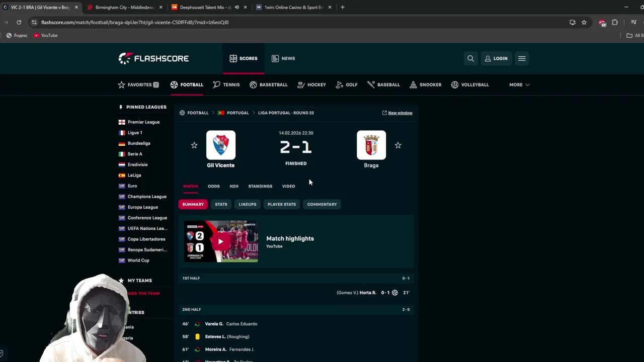Click Moreira A. substitution row

click(x=296, y=349)
